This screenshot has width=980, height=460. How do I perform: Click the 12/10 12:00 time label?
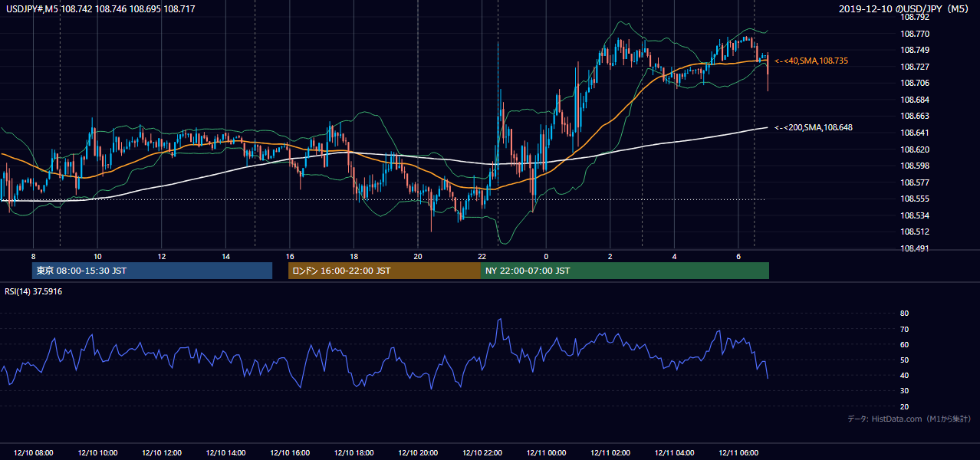coord(162,453)
